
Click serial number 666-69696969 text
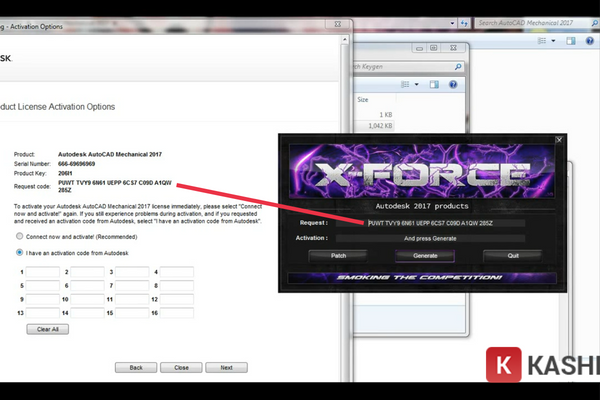77,164
